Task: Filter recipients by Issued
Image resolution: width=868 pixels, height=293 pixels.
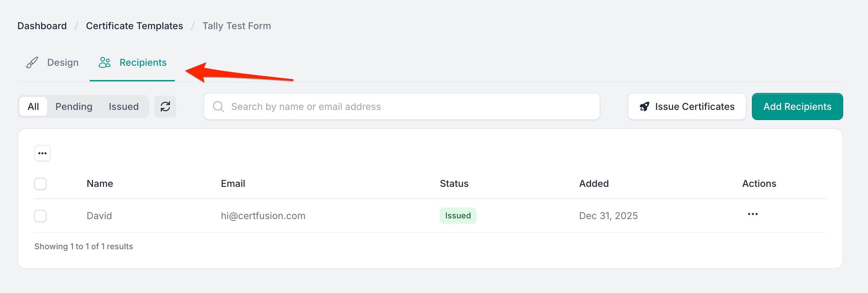Action: pyautogui.click(x=124, y=106)
